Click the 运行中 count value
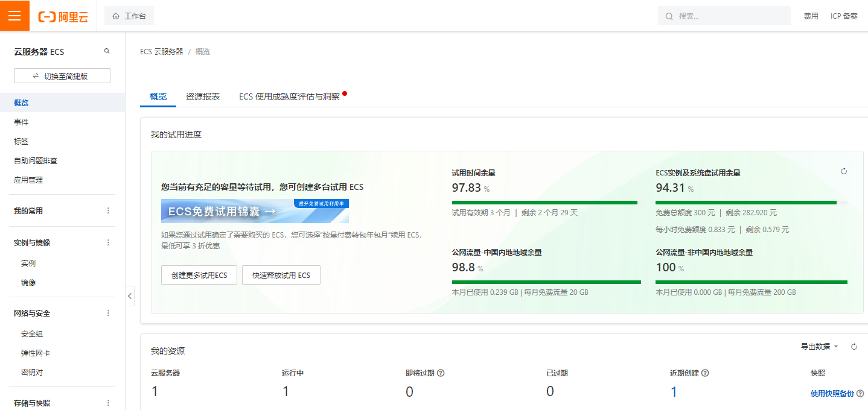The image size is (868, 410). [286, 392]
